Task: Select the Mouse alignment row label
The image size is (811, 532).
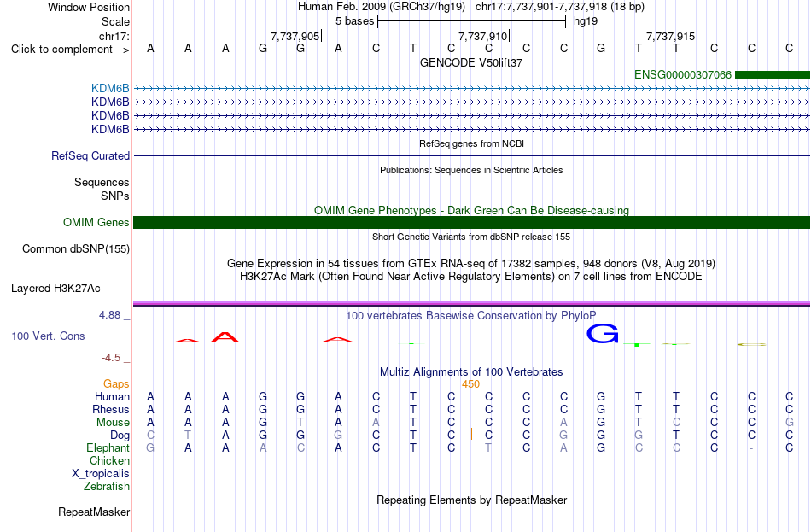Action: tap(113, 423)
